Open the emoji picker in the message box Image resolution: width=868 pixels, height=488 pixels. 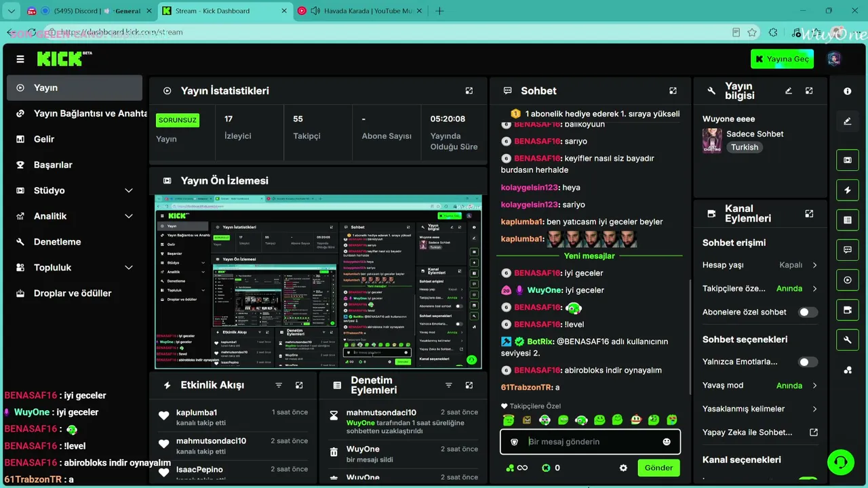pyautogui.click(x=667, y=442)
